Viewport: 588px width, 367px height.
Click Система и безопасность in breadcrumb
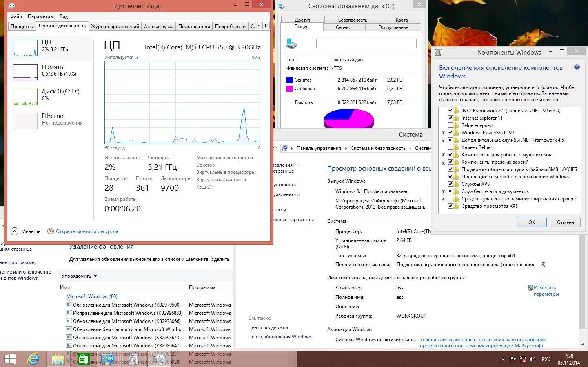click(x=378, y=148)
